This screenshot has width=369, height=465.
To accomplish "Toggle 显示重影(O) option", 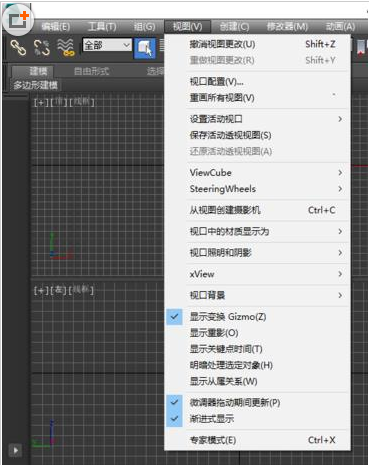I will (x=258, y=333).
